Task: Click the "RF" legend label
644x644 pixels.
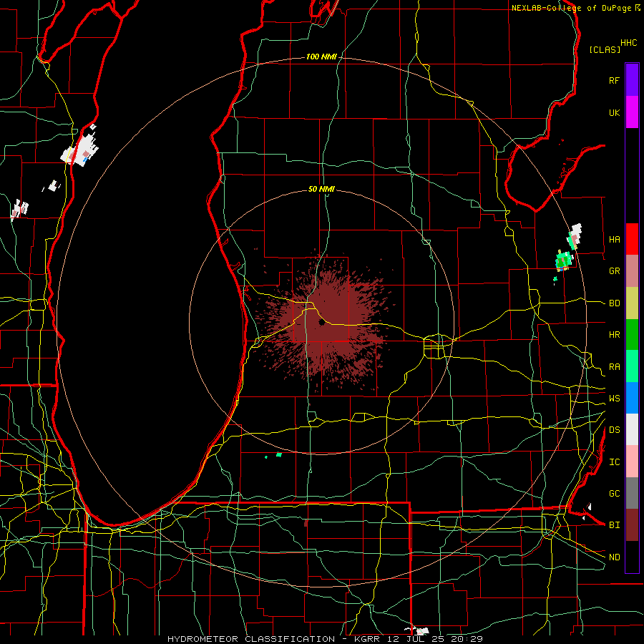Action: (614, 80)
